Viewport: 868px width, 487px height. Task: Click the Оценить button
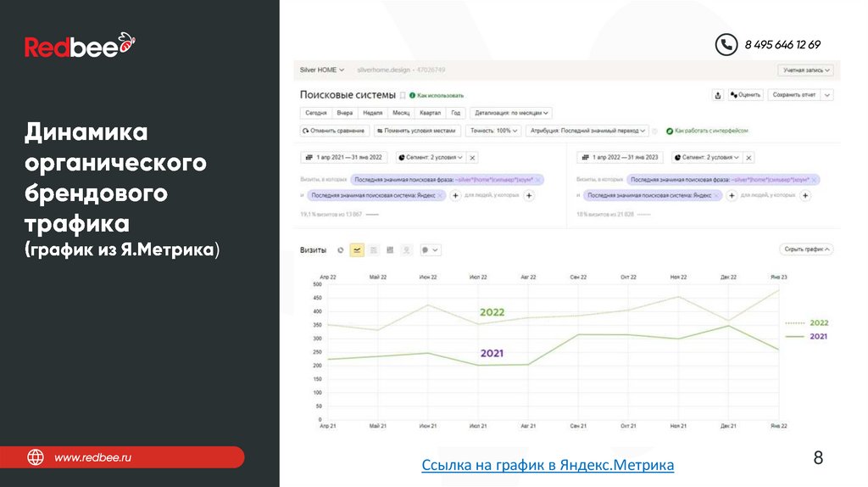pos(745,95)
